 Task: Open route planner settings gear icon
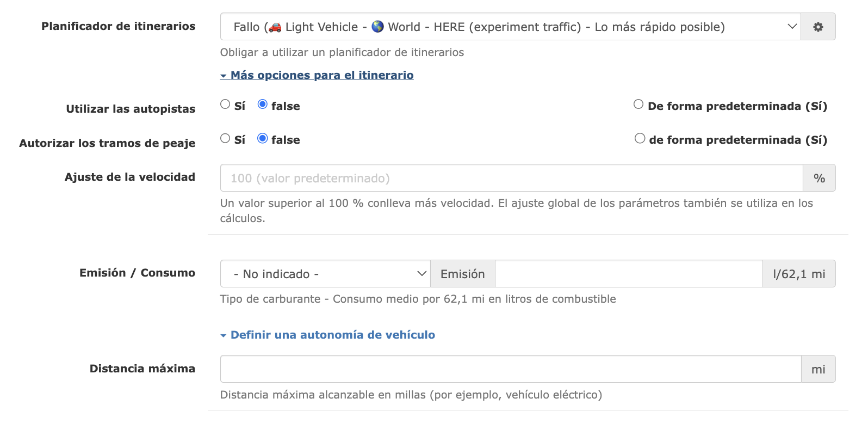point(818,27)
